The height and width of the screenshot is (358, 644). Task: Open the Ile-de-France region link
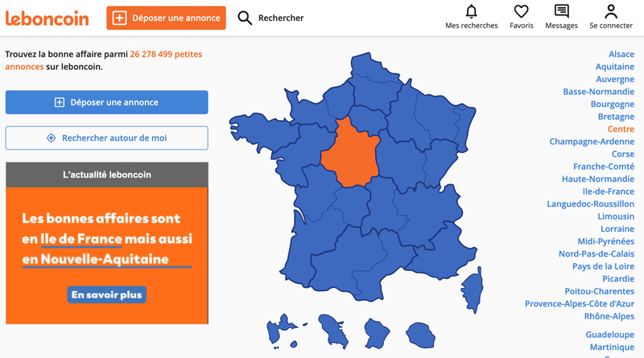coord(609,191)
